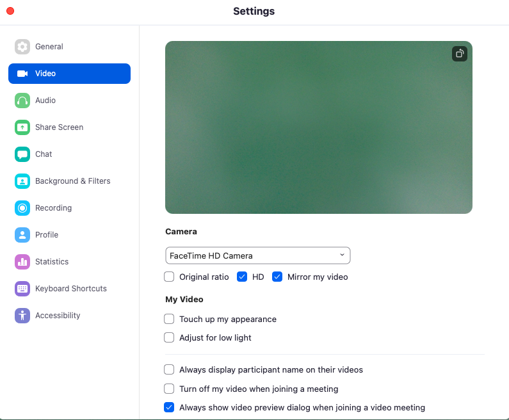The image size is (509, 420).
Task: Open Background & Filters label
Action: [x=73, y=181]
